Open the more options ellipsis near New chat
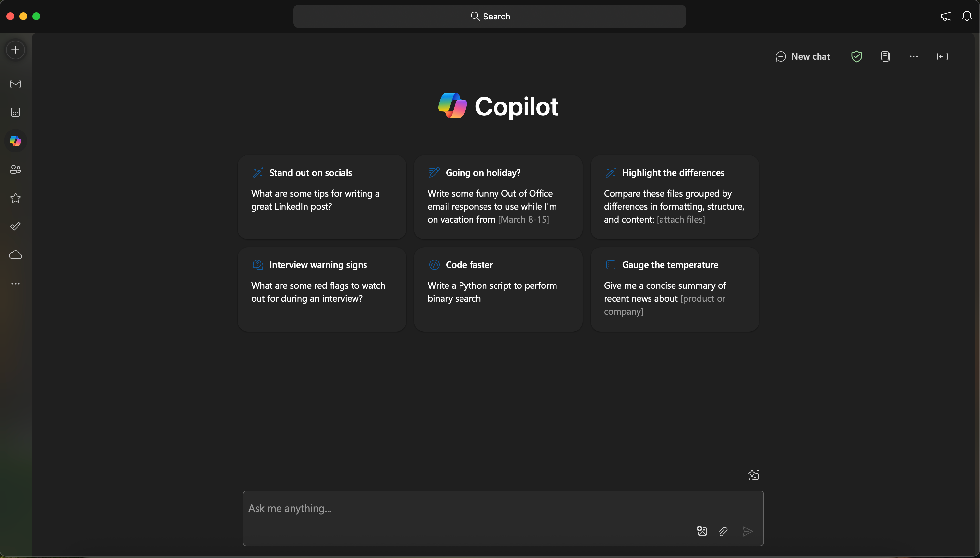 pos(914,56)
